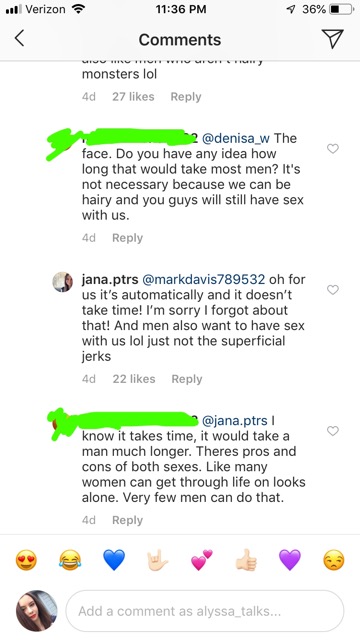Insert purple heart emoji

coord(289,560)
